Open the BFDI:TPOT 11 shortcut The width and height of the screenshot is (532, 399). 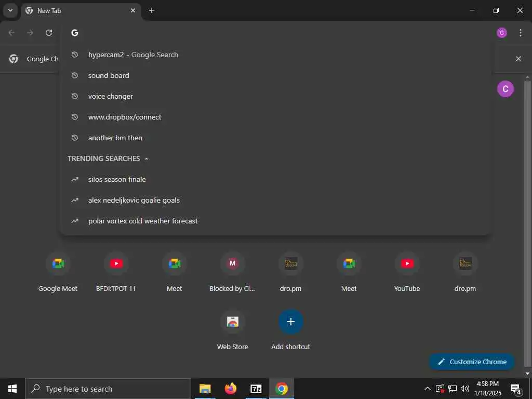pyautogui.click(x=116, y=273)
